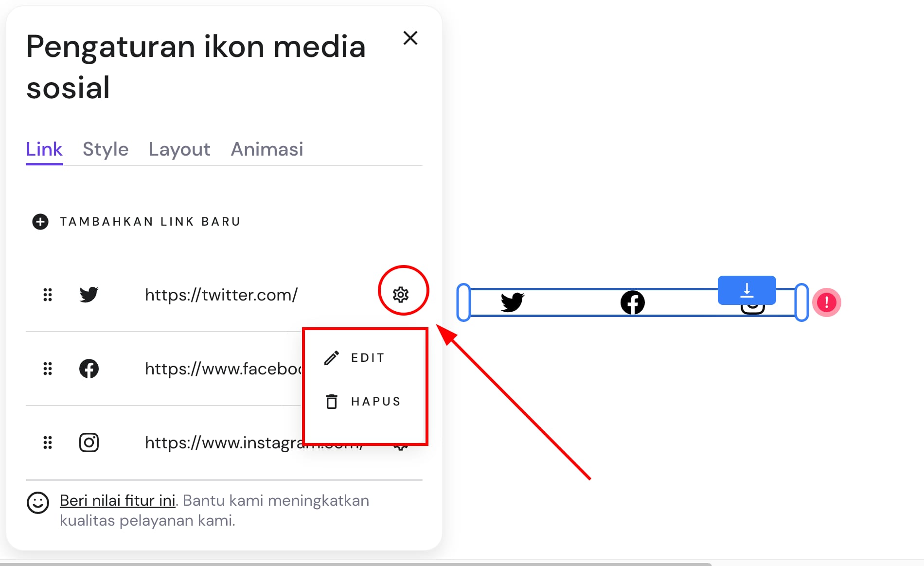Click the blue download arrow button
This screenshot has width=924, height=566.
746,290
